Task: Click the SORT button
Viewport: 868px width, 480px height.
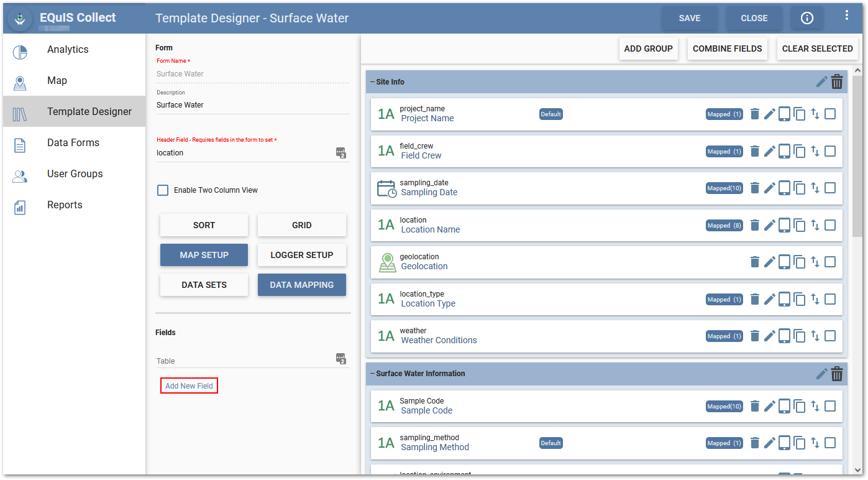Action: coord(204,225)
